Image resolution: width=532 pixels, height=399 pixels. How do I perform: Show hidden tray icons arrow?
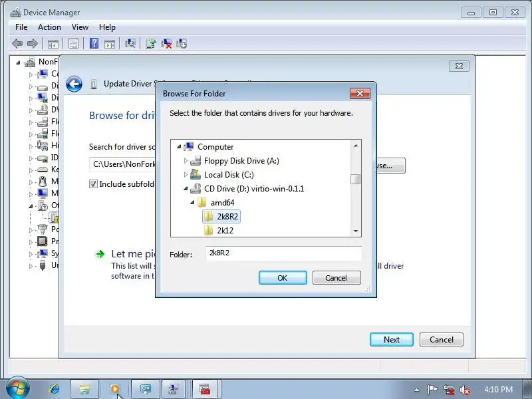pyautogui.click(x=417, y=390)
